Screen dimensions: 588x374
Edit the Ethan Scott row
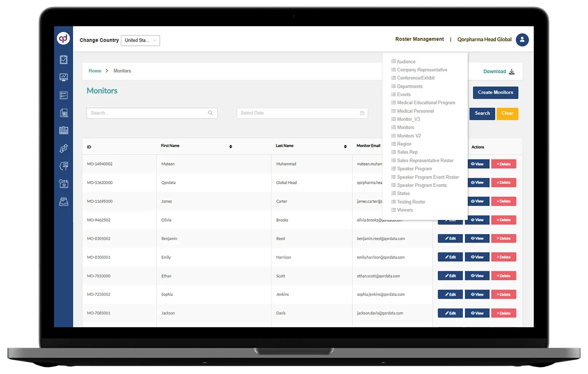(x=450, y=276)
